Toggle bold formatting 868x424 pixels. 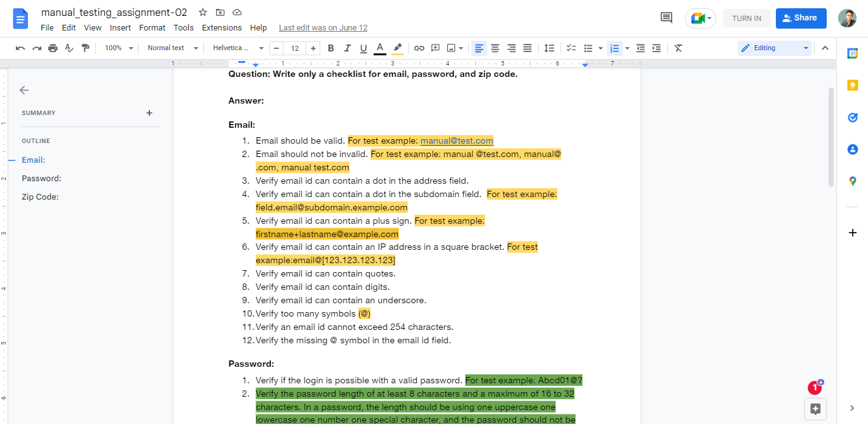click(330, 48)
